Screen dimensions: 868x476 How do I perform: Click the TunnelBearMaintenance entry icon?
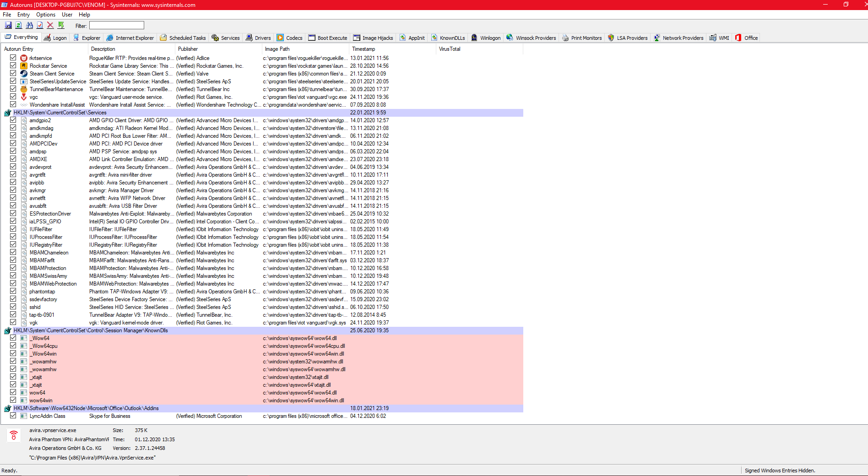(x=24, y=89)
